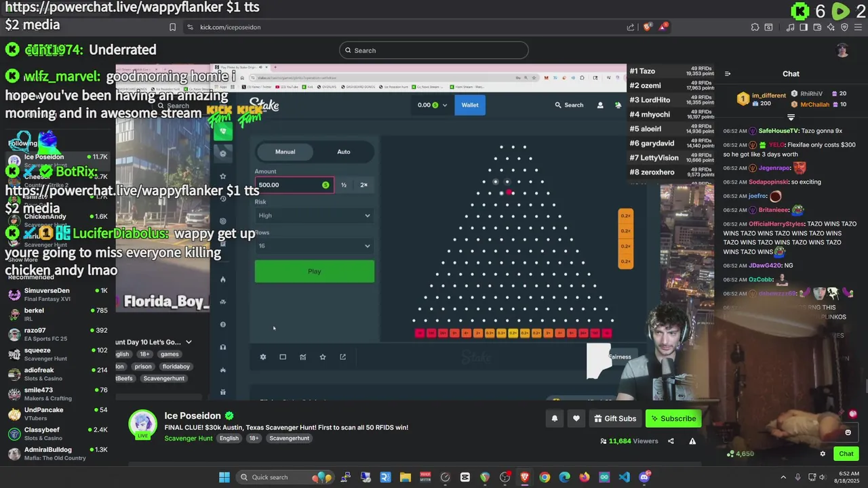This screenshot has width=868, height=488.
Task: Open the Brave Wallet icon
Action: (817, 27)
